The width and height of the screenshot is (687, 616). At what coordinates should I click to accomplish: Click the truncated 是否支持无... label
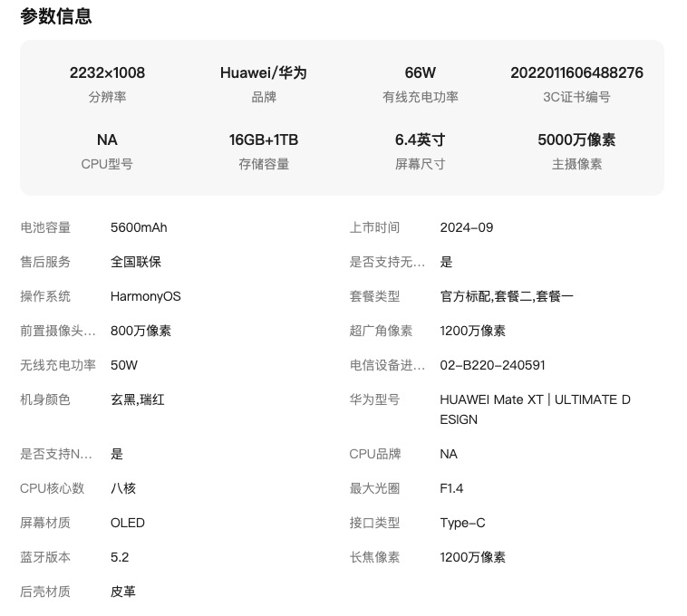[x=387, y=262]
